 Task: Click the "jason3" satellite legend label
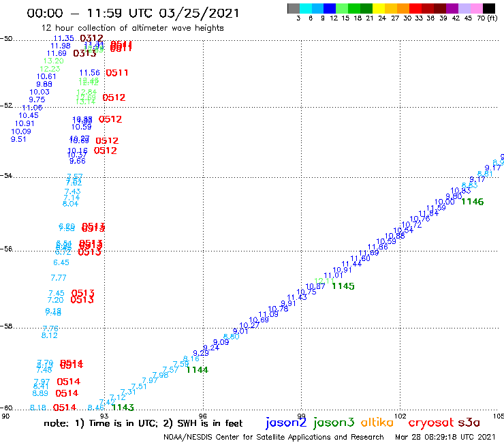click(334, 423)
